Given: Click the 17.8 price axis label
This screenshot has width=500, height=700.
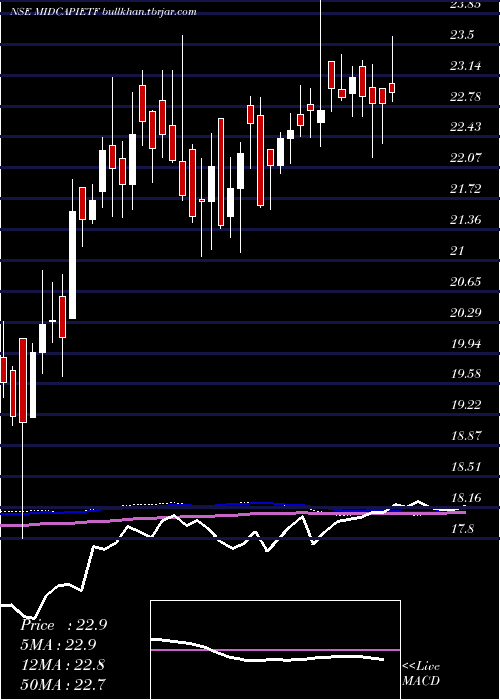Looking at the screenshot, I should point(462,529).
